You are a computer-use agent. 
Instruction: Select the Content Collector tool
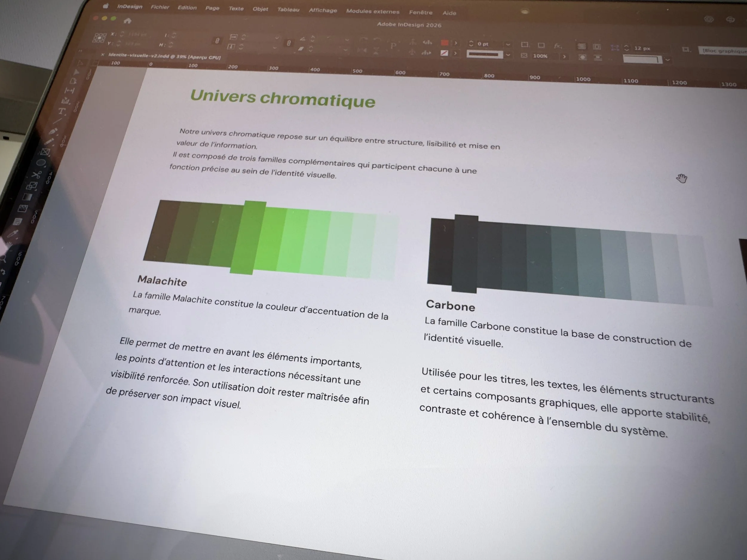66,101
